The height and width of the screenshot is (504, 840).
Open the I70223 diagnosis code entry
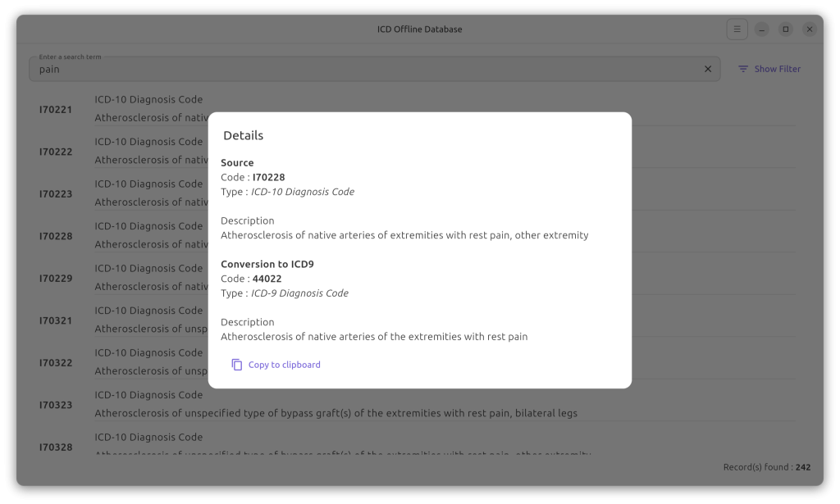point(56,194)
